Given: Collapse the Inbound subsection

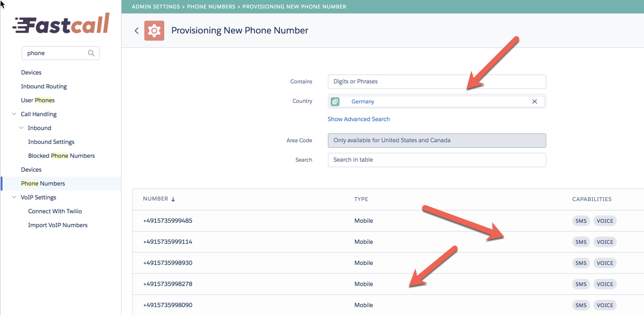Looking at the screenshot, I should (x=22, y=128).
